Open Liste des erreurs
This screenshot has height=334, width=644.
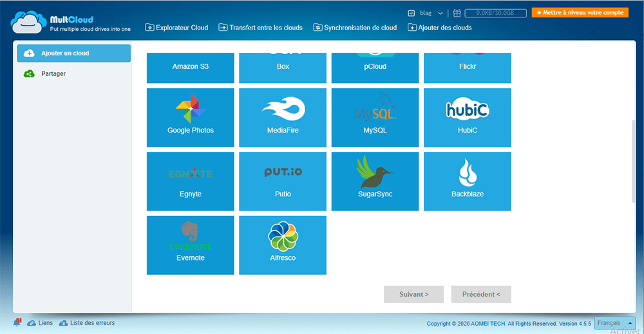pos(87,323)
